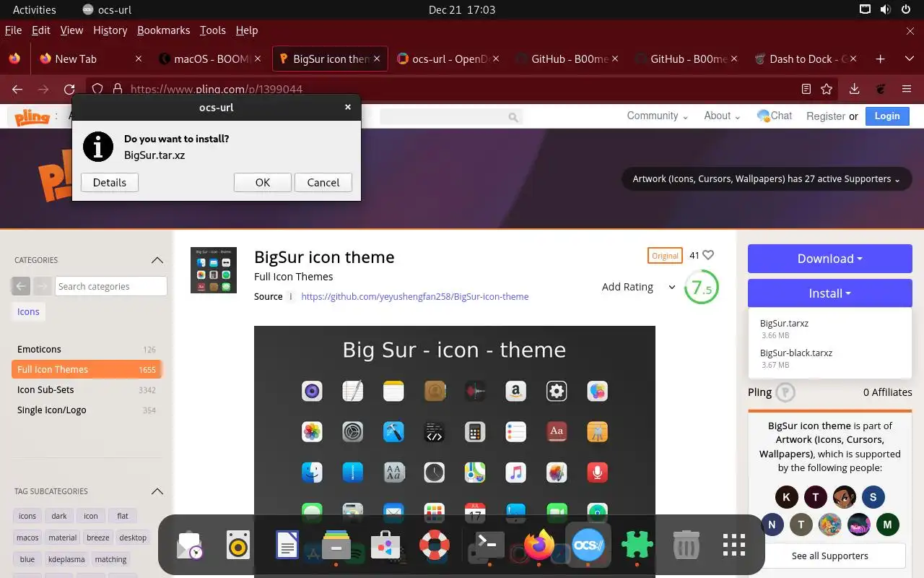924x578 pixels.
Task: Click the categories back arrow button
Action: 21,286
